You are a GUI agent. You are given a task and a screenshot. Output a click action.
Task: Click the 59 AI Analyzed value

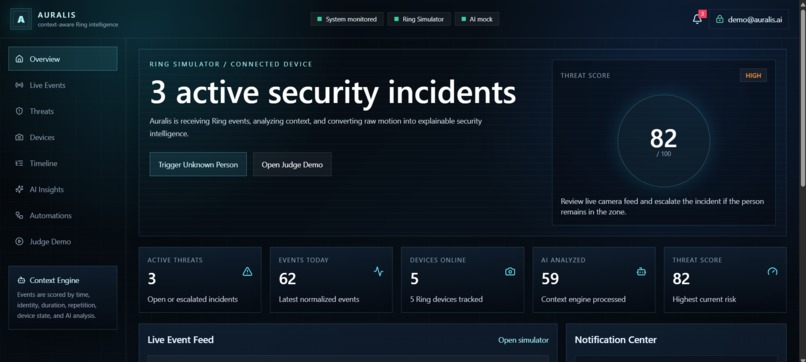(550, 279)
